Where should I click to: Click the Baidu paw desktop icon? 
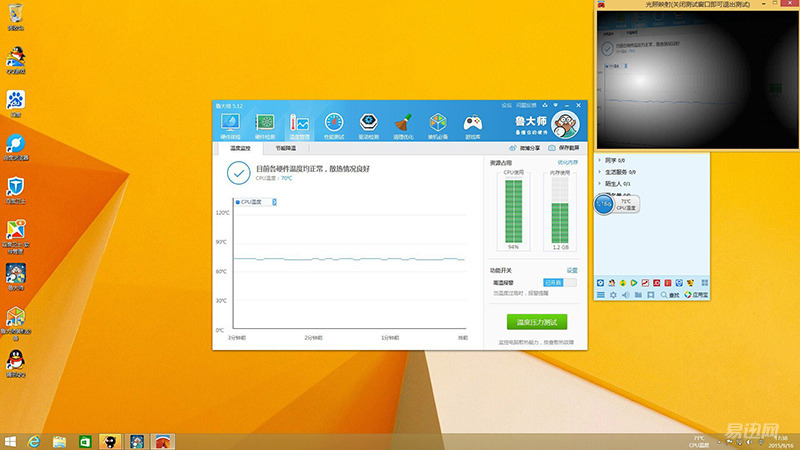coord(16,103)
